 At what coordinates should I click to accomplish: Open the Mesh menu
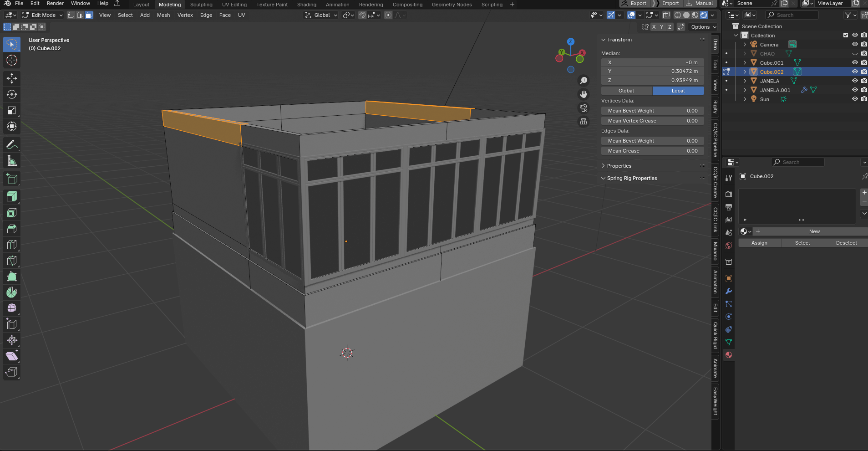pos(163,15)
